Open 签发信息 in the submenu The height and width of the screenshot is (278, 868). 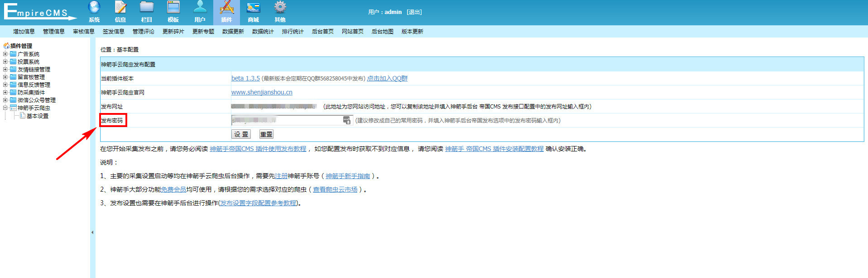coord(114,32)
